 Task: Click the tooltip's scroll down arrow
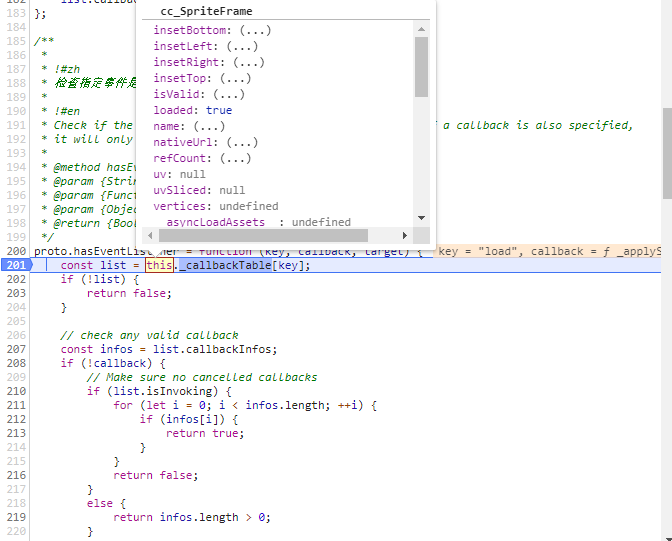click(421, 218)
